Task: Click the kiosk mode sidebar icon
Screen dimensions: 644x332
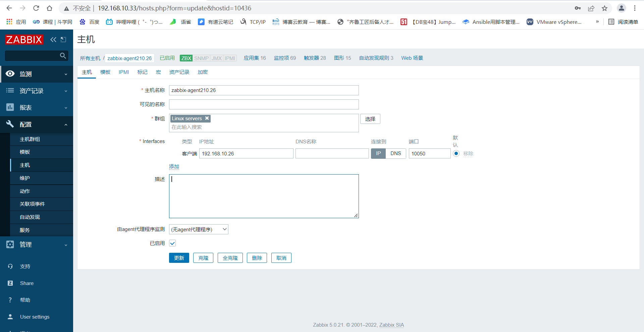Action: 63,40
